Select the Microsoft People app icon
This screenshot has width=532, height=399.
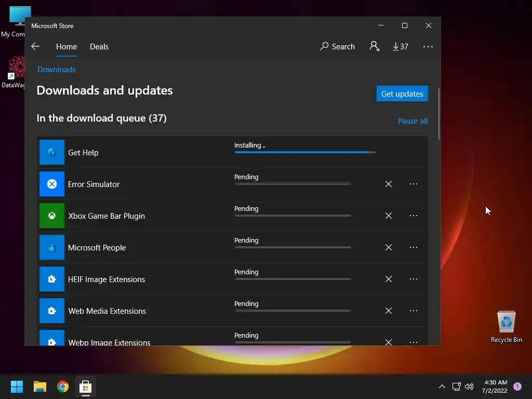click(52, 247)
